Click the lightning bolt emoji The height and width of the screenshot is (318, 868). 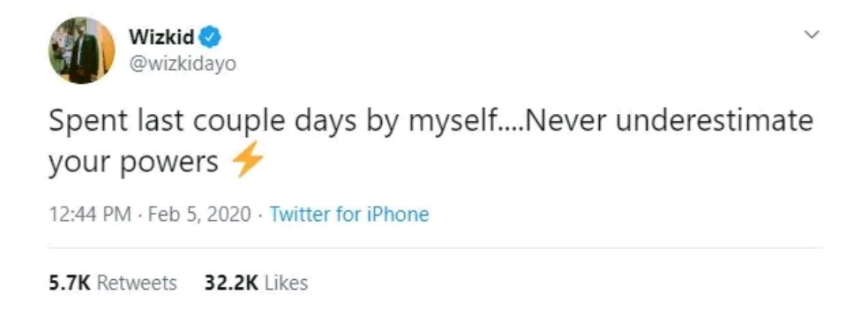click(246, 160)
